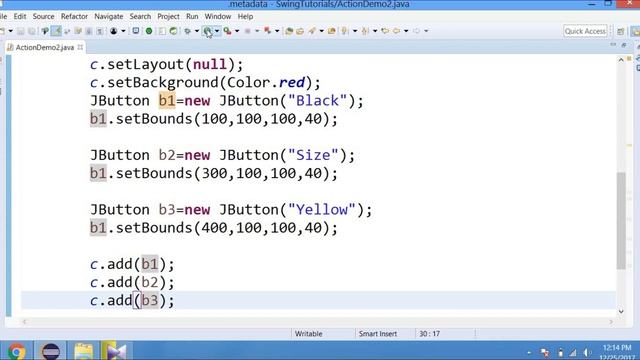Open the Source menu
This screenshot has height=360, width=640.
(43, 16)
